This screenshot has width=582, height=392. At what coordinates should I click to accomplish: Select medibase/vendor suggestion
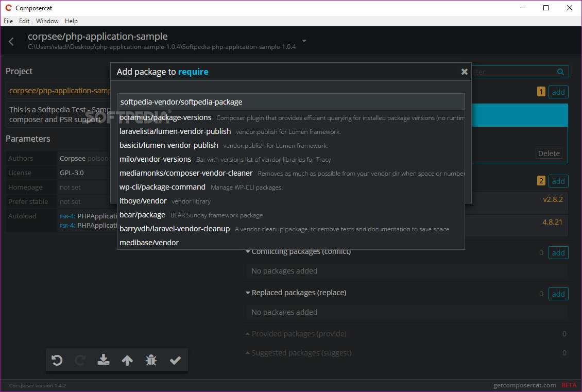pyautogui.click(x=291, y=243)
